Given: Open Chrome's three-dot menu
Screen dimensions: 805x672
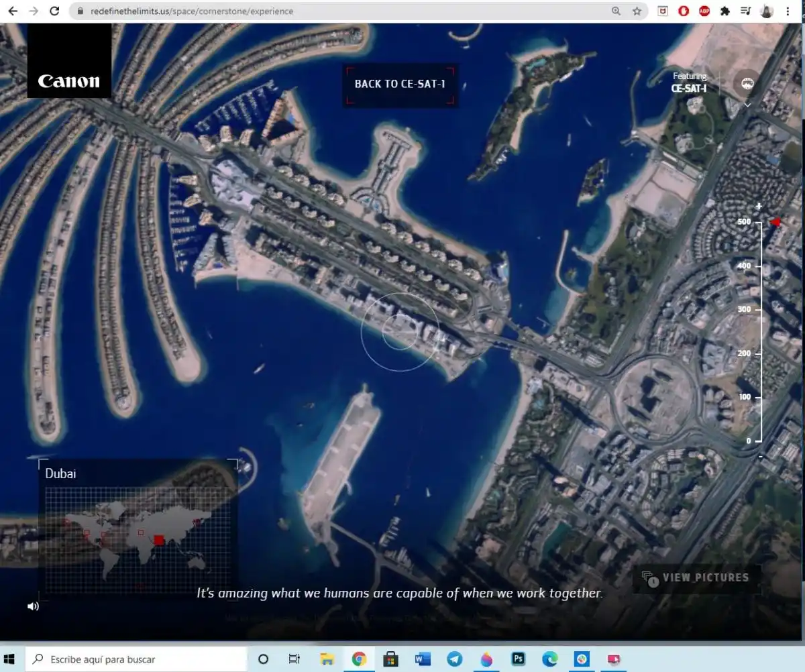Looking at the screenshot, I should coord(787,11).
